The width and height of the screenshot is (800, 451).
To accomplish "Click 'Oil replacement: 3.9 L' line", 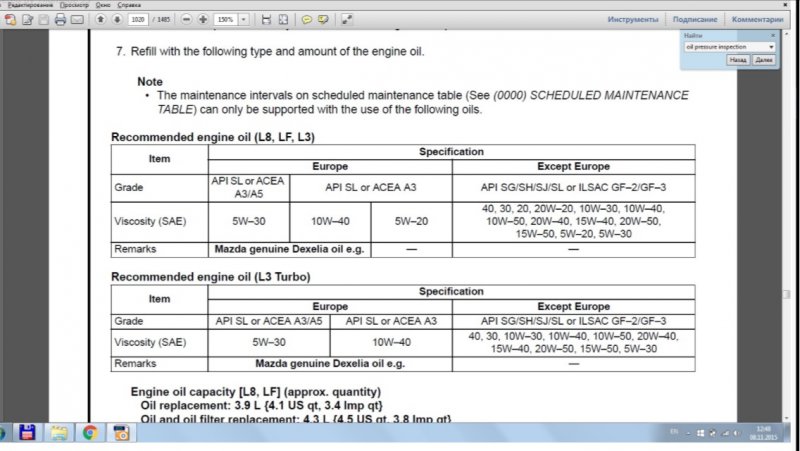I will [x=261, y=406].
